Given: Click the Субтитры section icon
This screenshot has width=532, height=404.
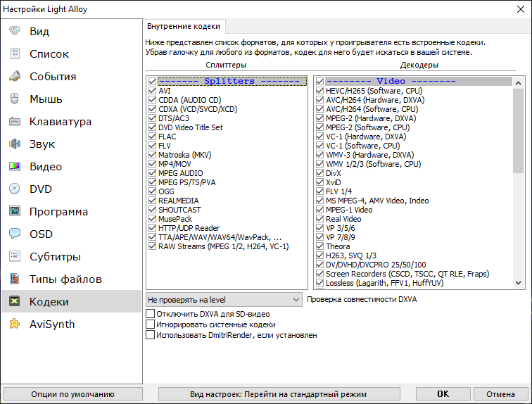Looking at the screenshot, I should (x=15, y=256).
